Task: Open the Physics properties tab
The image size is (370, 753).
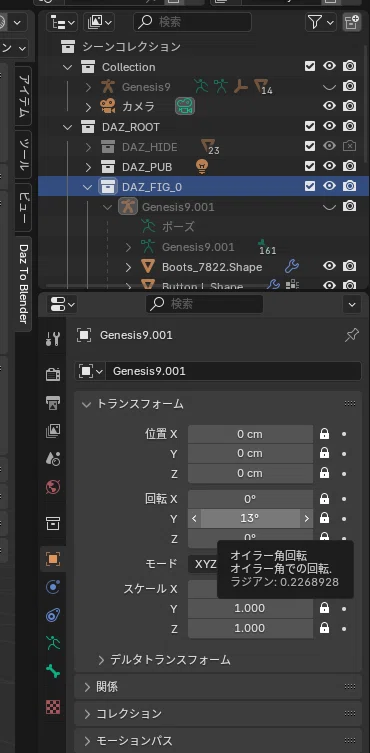Action: 53,587
